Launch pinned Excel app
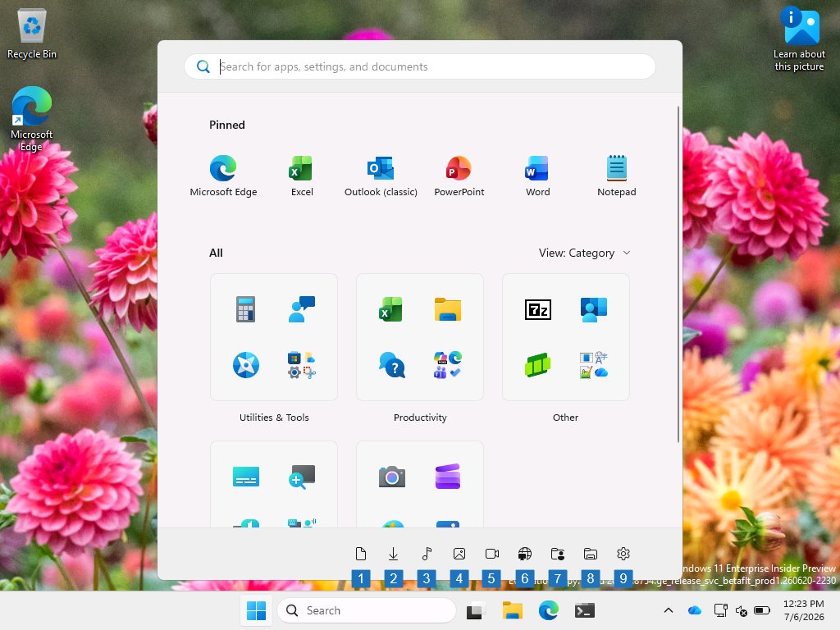 (302, 176)
